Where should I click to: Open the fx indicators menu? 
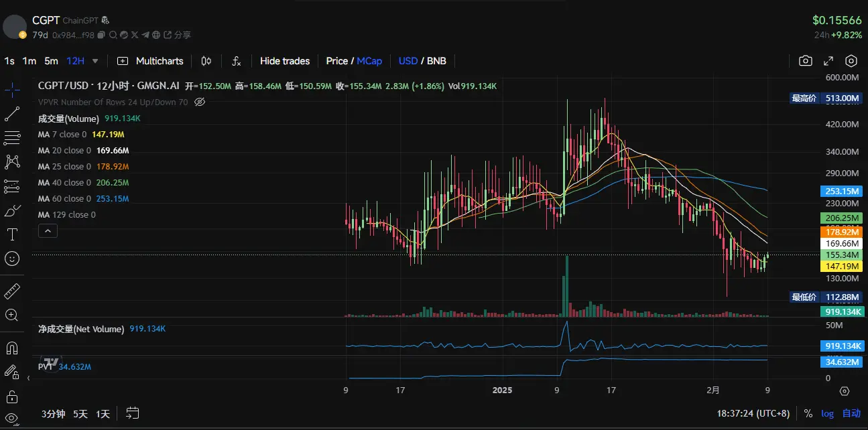coord(237,61)
